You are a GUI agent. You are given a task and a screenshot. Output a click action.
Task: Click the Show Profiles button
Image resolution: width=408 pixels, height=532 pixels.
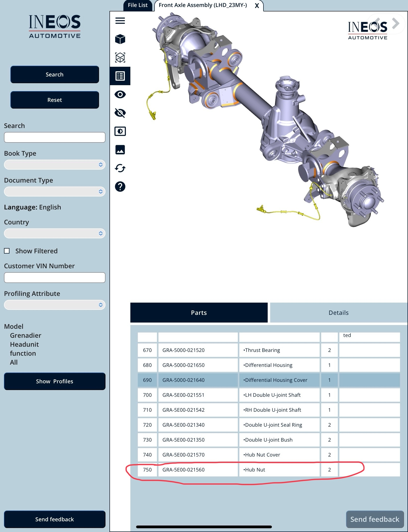click(54, 381)
